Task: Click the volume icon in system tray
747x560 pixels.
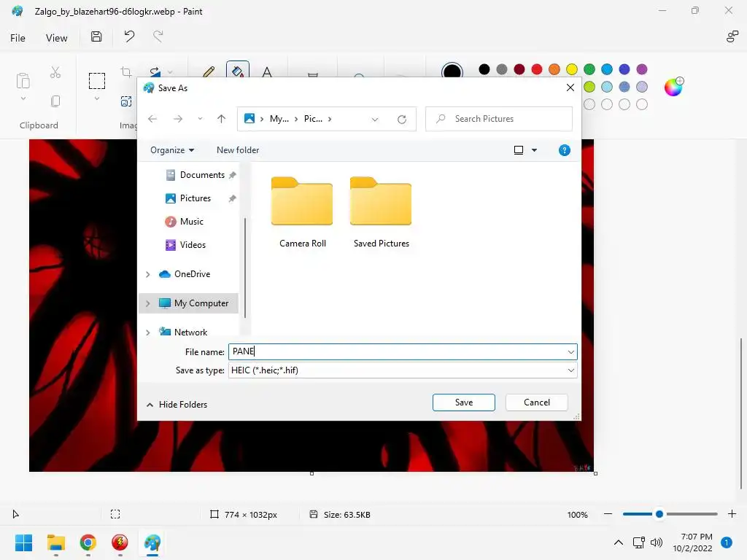Action: pos(657,542)
